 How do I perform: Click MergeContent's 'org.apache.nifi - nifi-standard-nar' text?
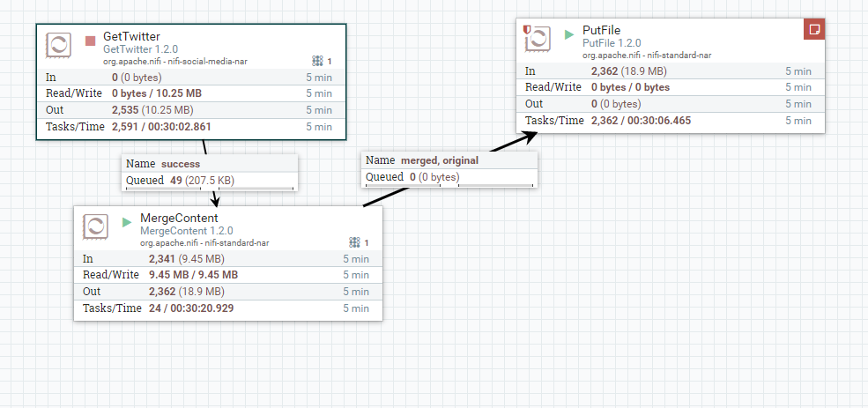[x=204, y=242]
